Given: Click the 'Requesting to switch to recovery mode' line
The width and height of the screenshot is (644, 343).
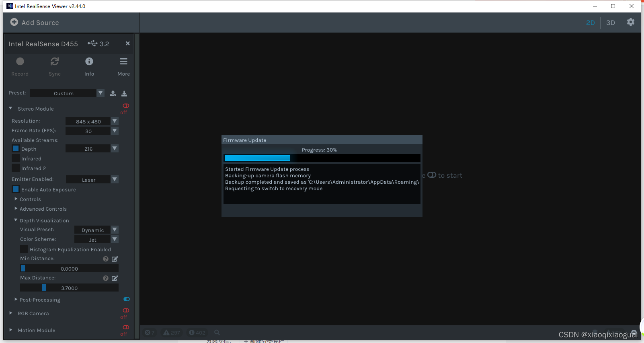Looking at the screenshot, I should [x=274, y=189].
